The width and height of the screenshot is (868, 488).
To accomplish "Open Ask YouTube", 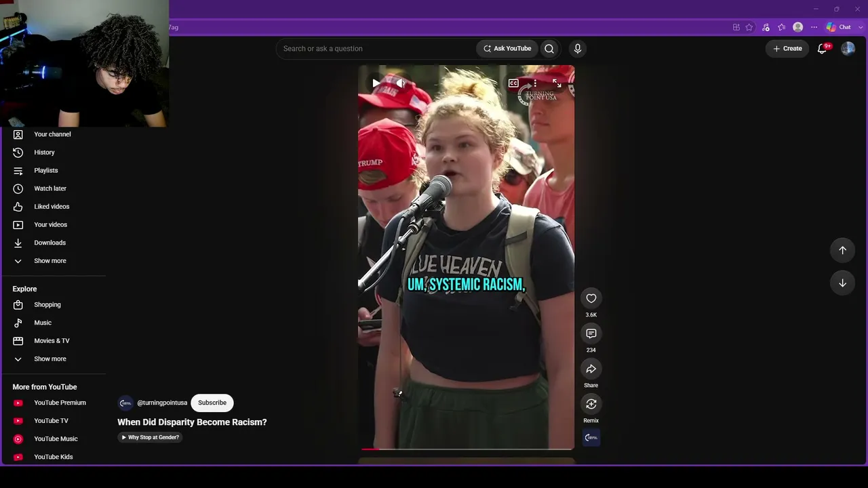I will (507, 49).
